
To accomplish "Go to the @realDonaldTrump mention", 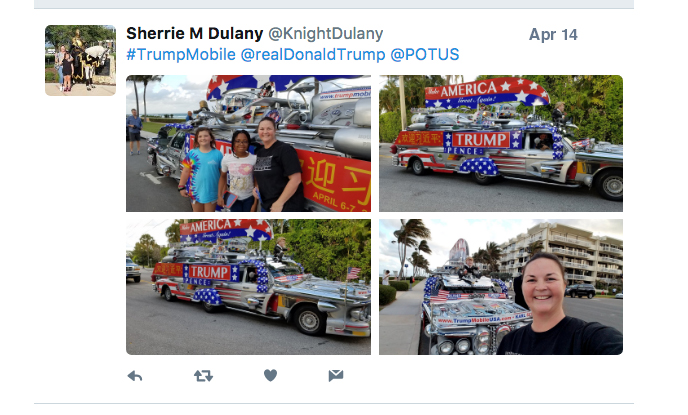I will (x=313, y=54).
